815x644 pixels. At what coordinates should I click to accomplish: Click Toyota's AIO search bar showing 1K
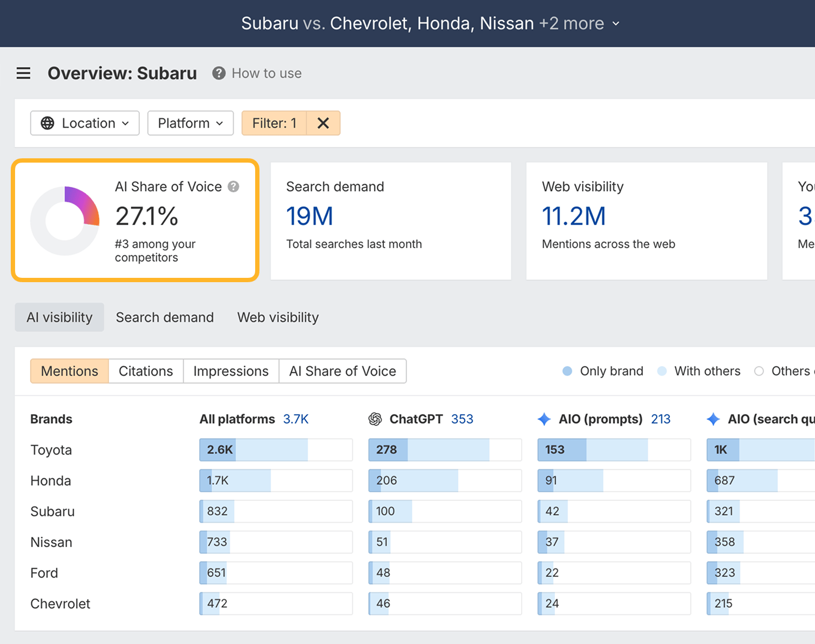tap(761, 450)
